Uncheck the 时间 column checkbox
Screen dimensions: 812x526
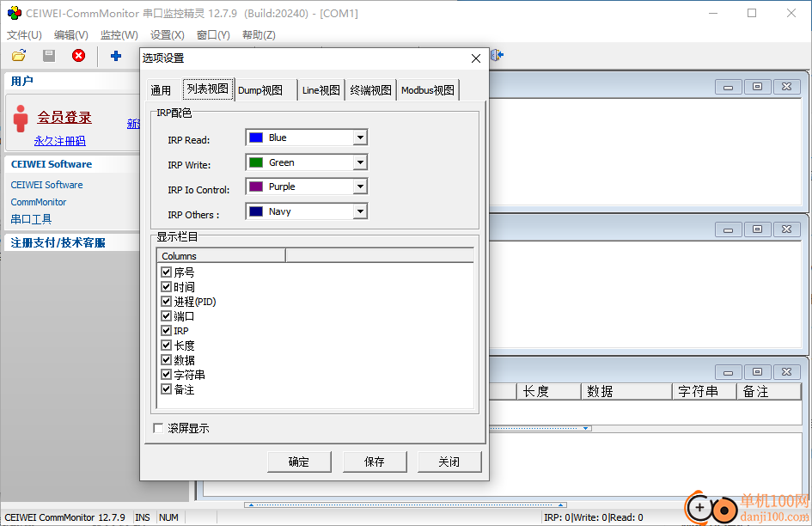(x=166, y=286)
